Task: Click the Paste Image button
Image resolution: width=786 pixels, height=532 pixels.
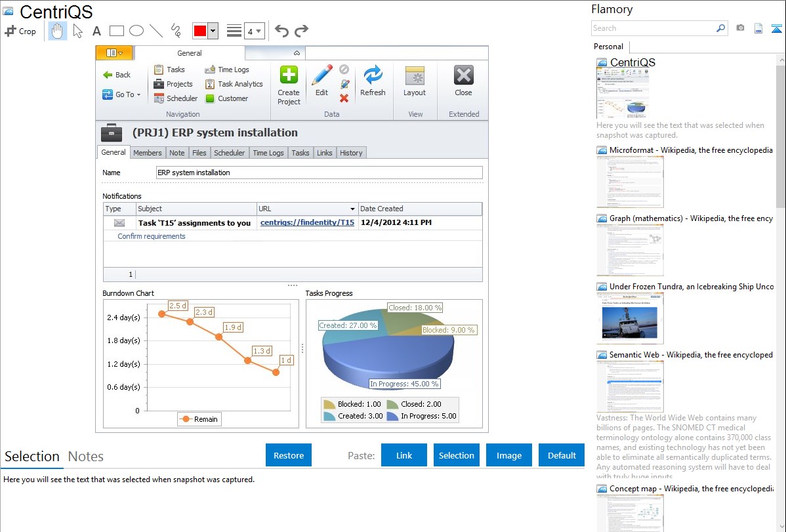Action: (x=508, y=455)
